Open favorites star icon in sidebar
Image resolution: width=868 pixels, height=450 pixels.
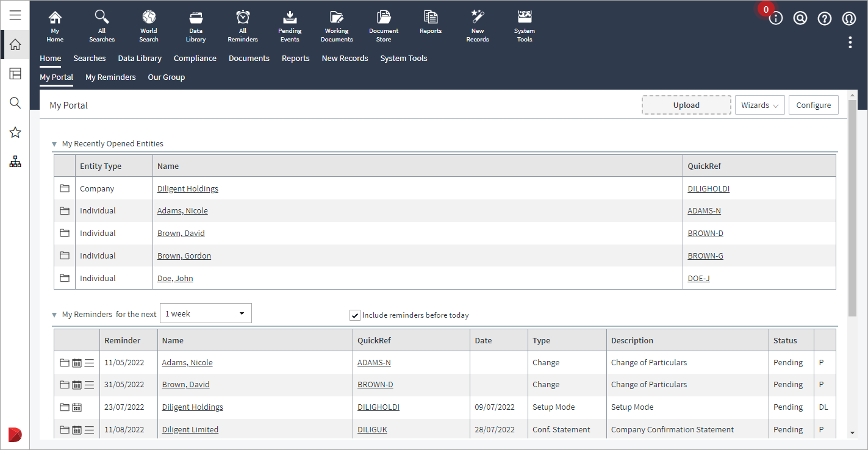coord(15,132)
